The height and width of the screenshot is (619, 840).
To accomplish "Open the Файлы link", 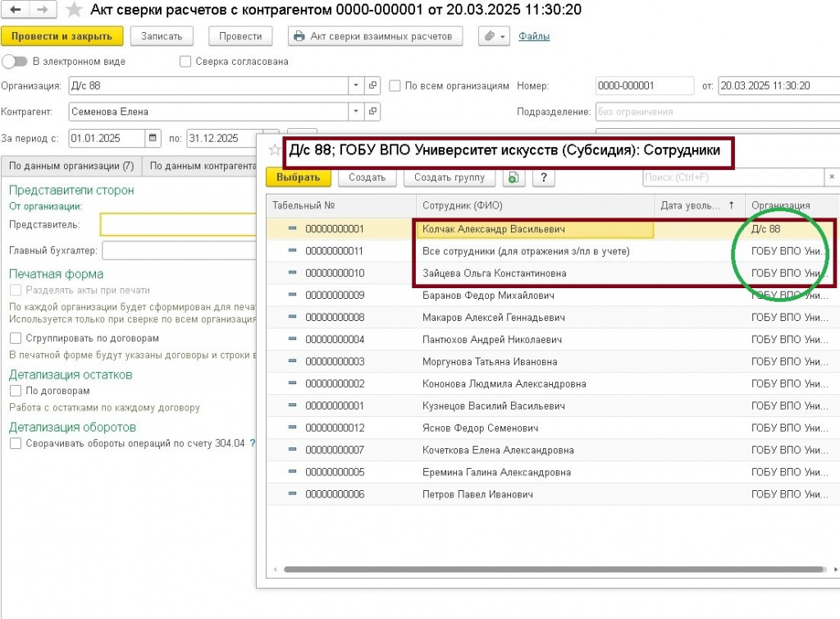I will pyautogui.click(x=533, y=36).
